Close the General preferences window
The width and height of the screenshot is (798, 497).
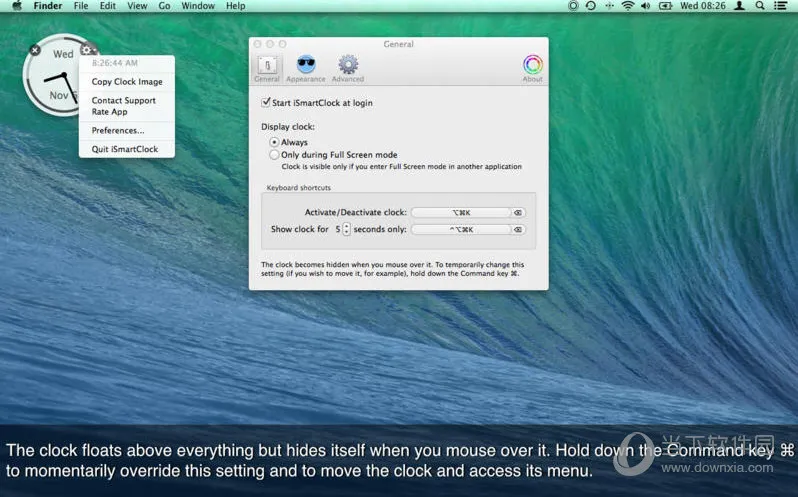click(x=258, y=44)
